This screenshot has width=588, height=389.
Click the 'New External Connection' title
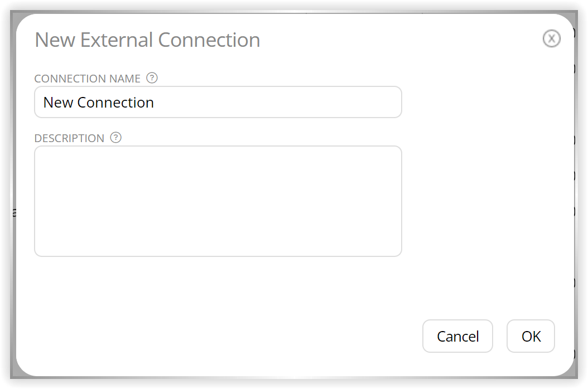click(147, 40)
